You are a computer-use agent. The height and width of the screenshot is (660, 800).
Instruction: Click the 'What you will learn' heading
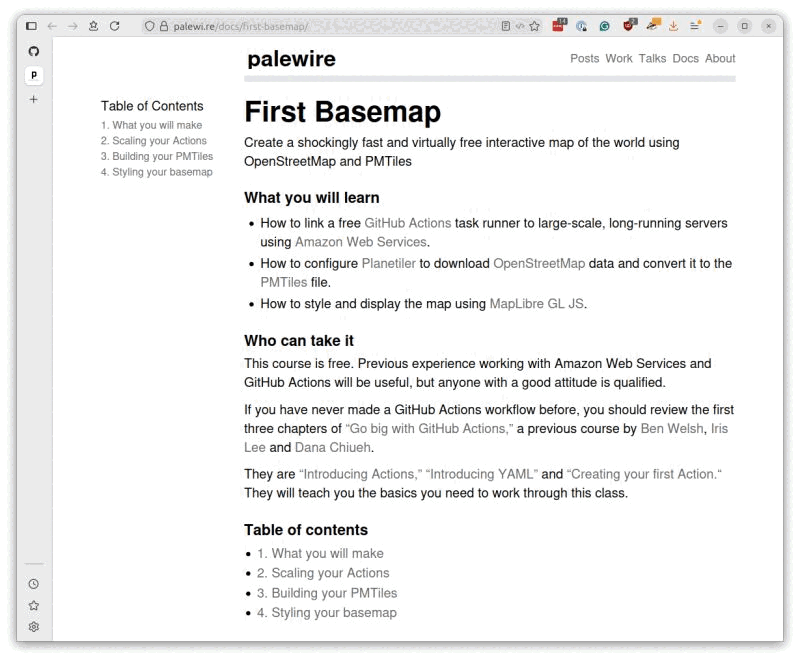tap(312, 197)
